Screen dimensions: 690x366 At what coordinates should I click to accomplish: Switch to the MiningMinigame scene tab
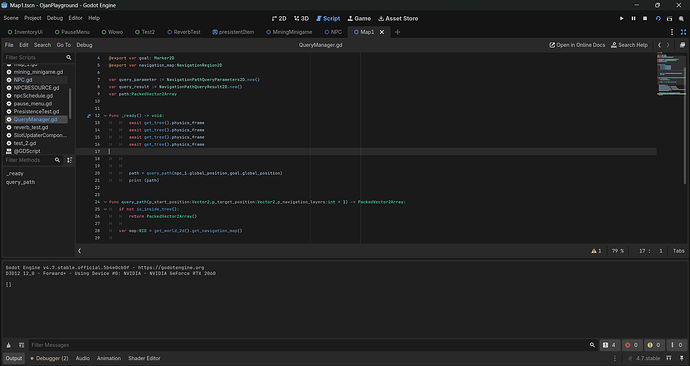click(x=289, y=32)
